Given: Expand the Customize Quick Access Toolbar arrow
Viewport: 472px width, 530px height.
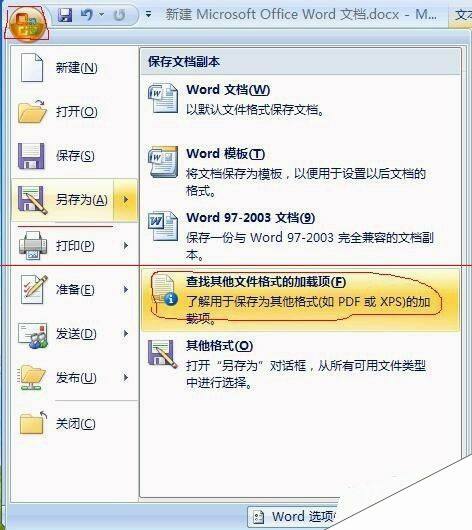Looking at the screenshot, I should pyautogui.click(x=148, y=15).
